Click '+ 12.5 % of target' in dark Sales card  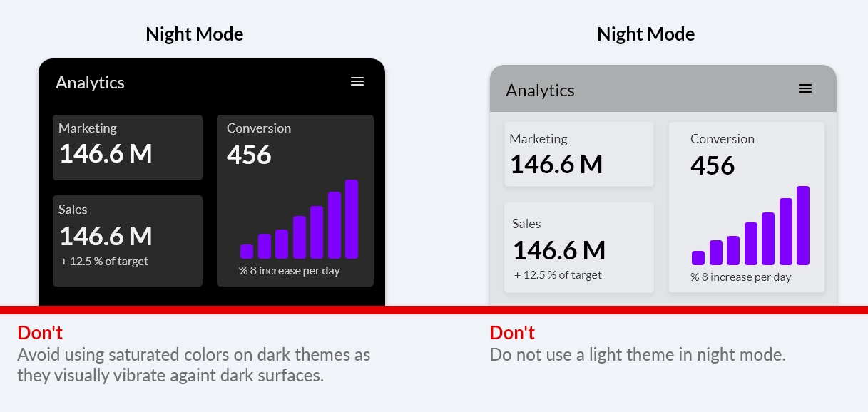(104, 262)
